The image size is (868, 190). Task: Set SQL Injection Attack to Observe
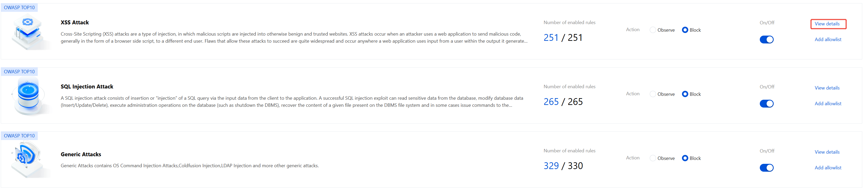click(x=653, y=94)
